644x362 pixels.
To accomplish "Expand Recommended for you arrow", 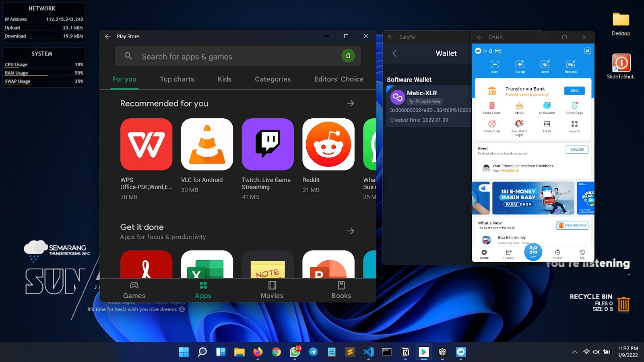I will point(351,103).
